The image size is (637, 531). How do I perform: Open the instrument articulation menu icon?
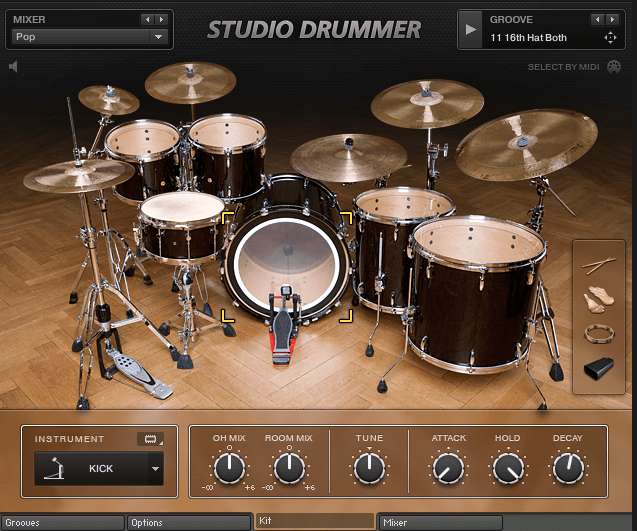[151, 439]
